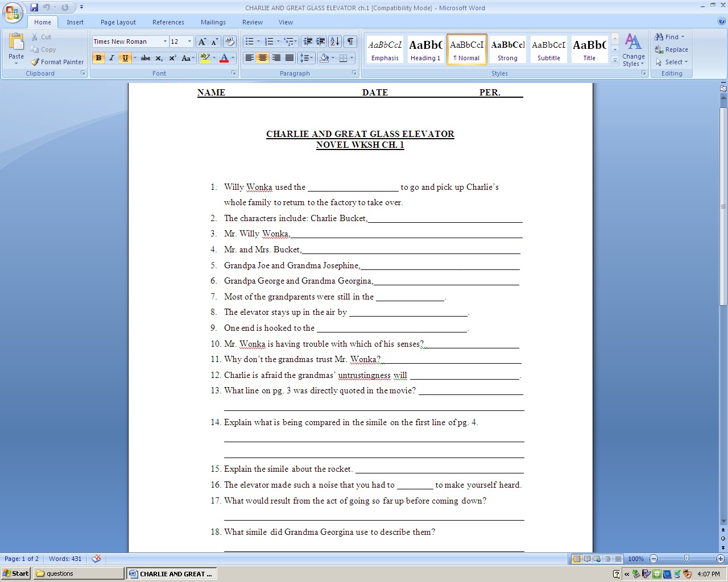Click the Replace button in Editing group
The width and height of the screenshot is (728, 582).
[x=671, y=49]
